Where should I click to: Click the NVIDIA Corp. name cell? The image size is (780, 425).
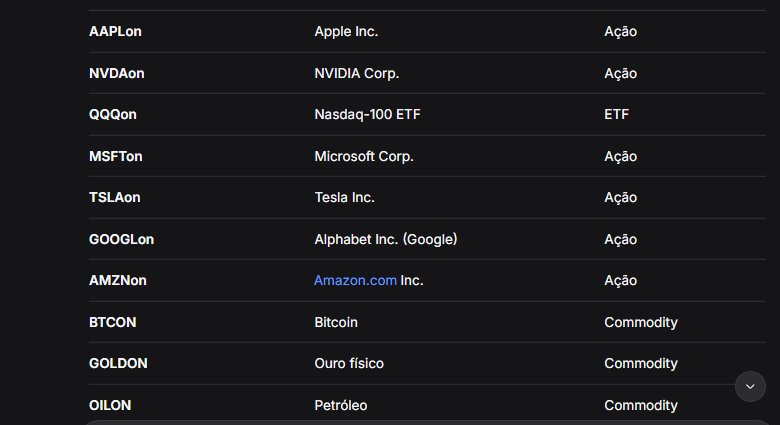tap(357, 73)
